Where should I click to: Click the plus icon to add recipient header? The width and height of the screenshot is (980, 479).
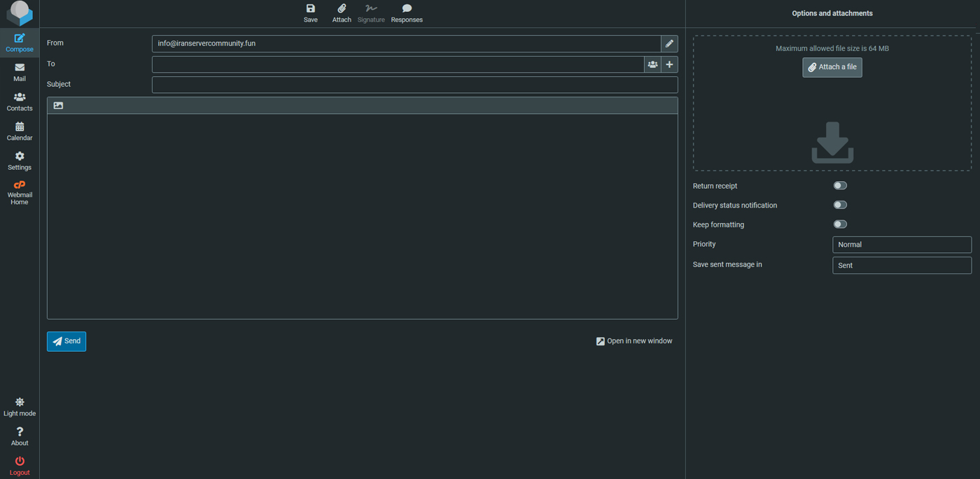pyautogui.click(x=669, y=64)
